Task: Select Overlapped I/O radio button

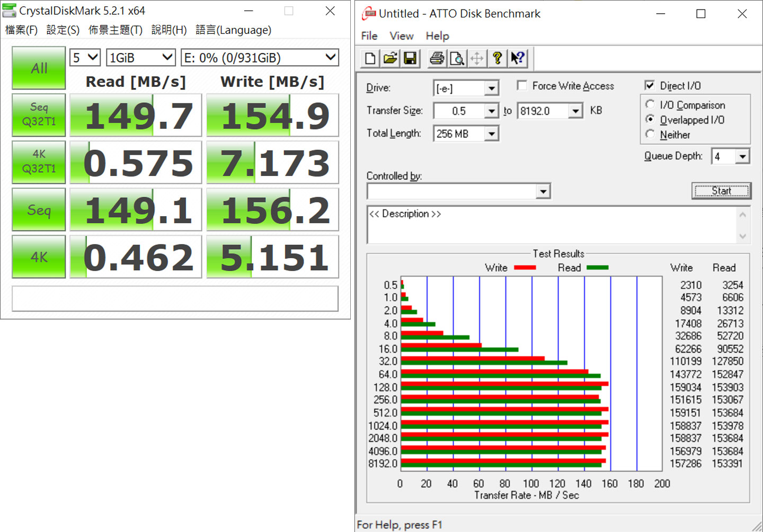Action: click(650, 119)
